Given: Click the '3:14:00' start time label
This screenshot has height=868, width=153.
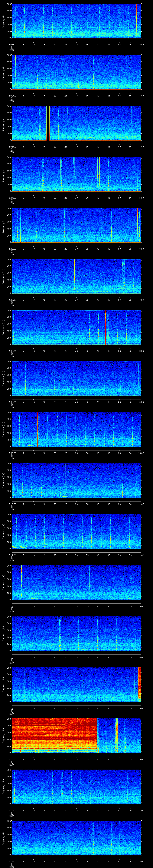Looking at the screenshot, I should [12, 708].
